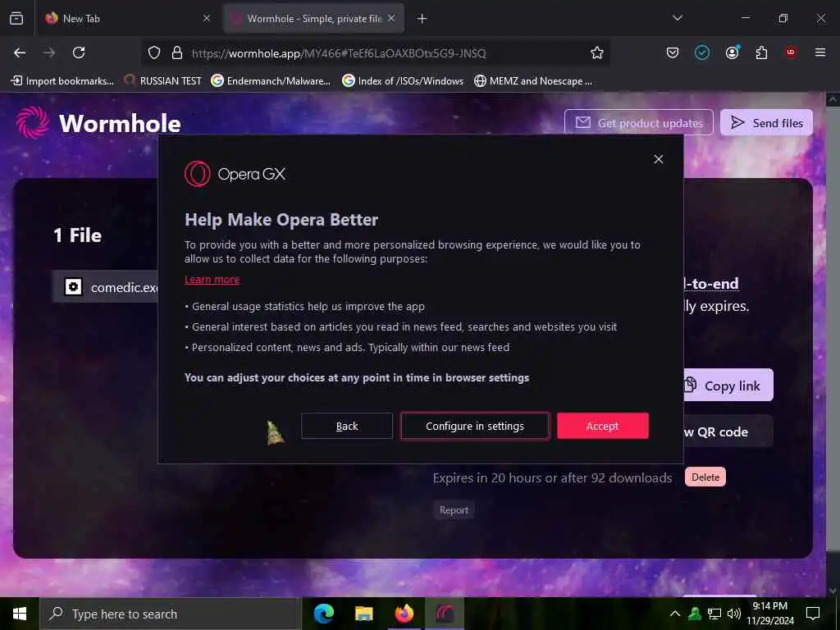The width and height of the screenshot is (840, 630).
Task: Launch Microsoft Edge from taskbar
Action: pyautogui.click(x=323, y=614)
